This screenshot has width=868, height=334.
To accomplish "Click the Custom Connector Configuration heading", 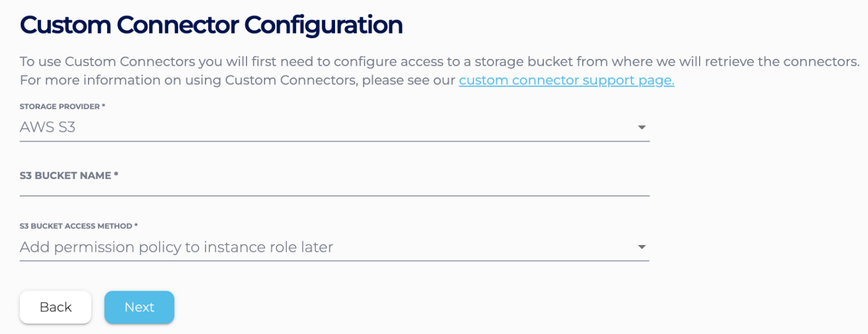I will point(211,24).
